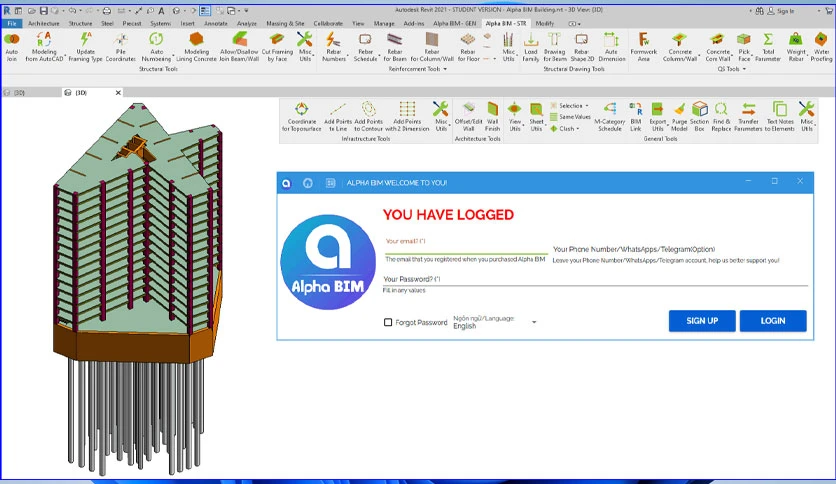
Task: Open the Auto Numbering tool
Action: [156, 46]
